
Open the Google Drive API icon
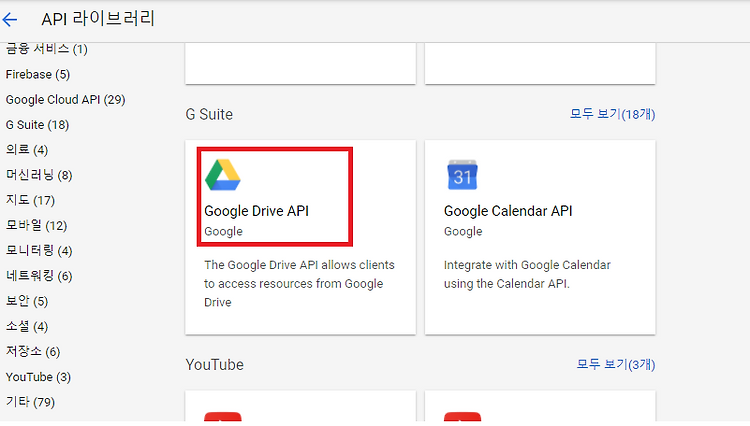(x=222, y=175)
